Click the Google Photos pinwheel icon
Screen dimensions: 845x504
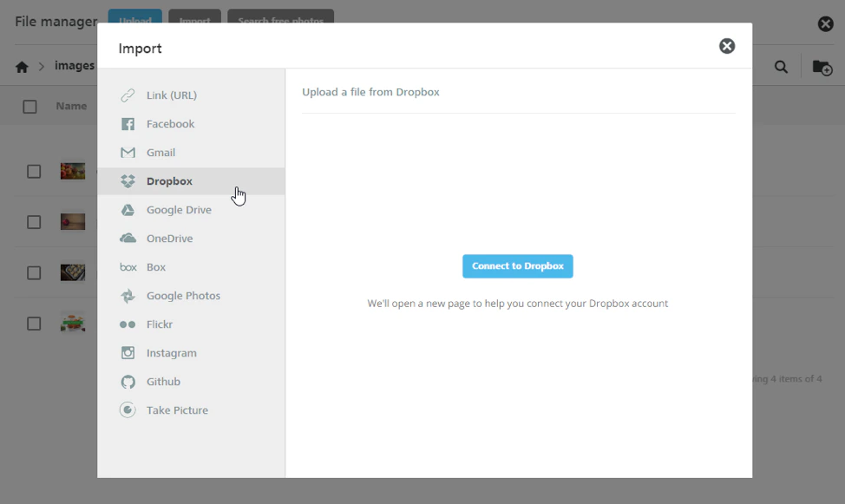click(128, 296)
